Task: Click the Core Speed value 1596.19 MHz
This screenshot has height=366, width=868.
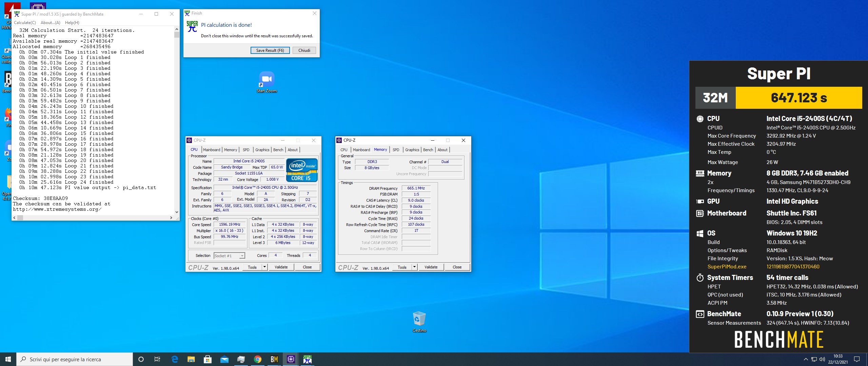Action: 230,225
